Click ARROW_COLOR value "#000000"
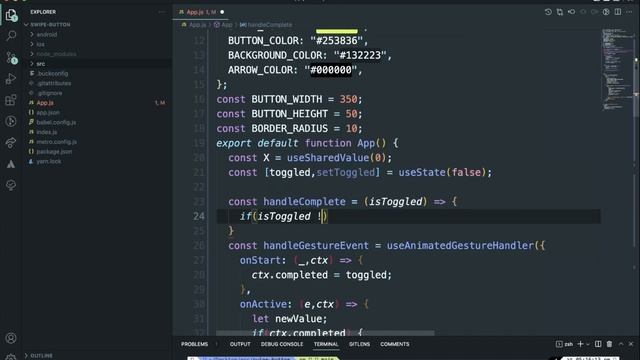Image resolution: width=640 pixels, height=360 pixels. click(x=331, y=70)
